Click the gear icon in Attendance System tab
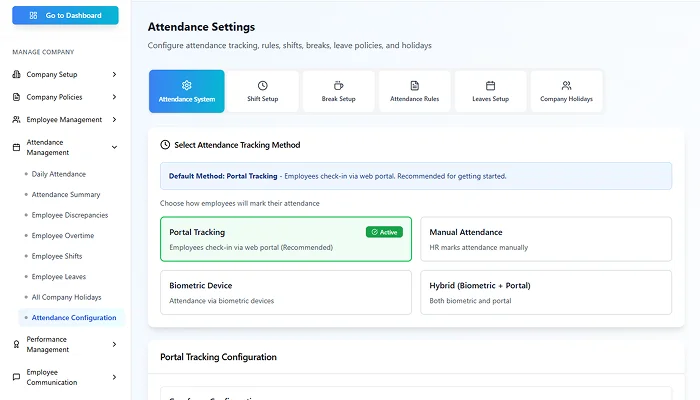The image size is (700, 400). tap(187, 86)
